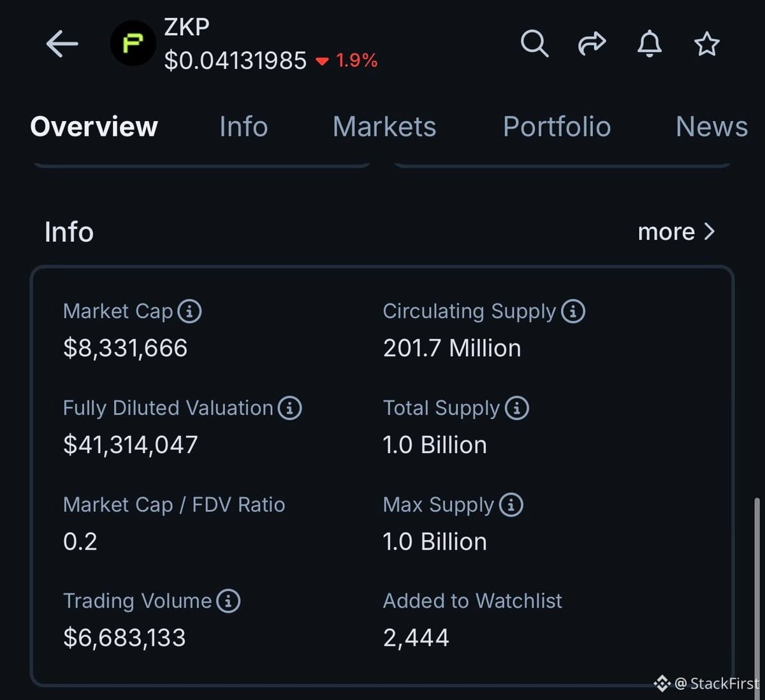Tap the ZKP coin logo
Viewport: 765px width, 700px height.
(x=133, y=43)
